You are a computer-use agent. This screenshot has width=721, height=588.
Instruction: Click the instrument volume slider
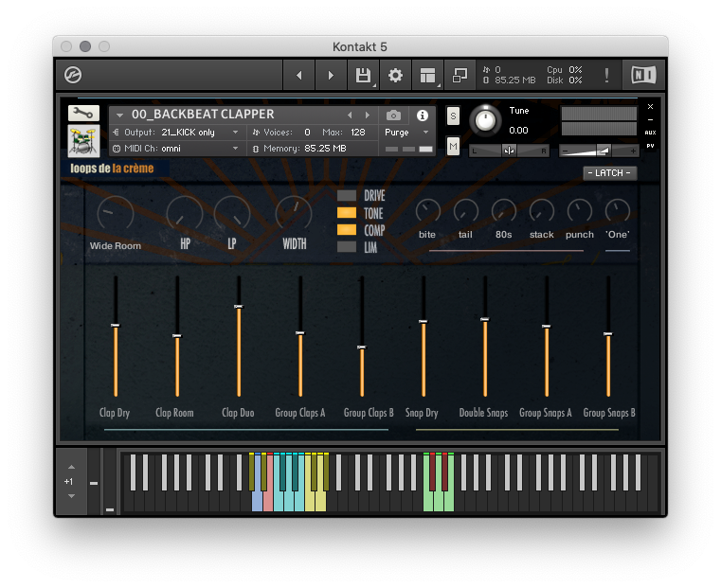pyautogui.click(x=599, y=151)
